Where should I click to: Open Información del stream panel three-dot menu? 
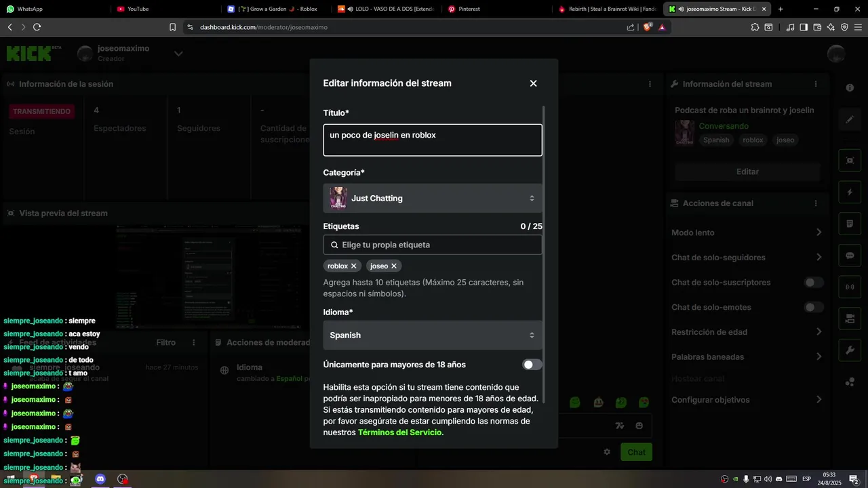tap(816, 84)
